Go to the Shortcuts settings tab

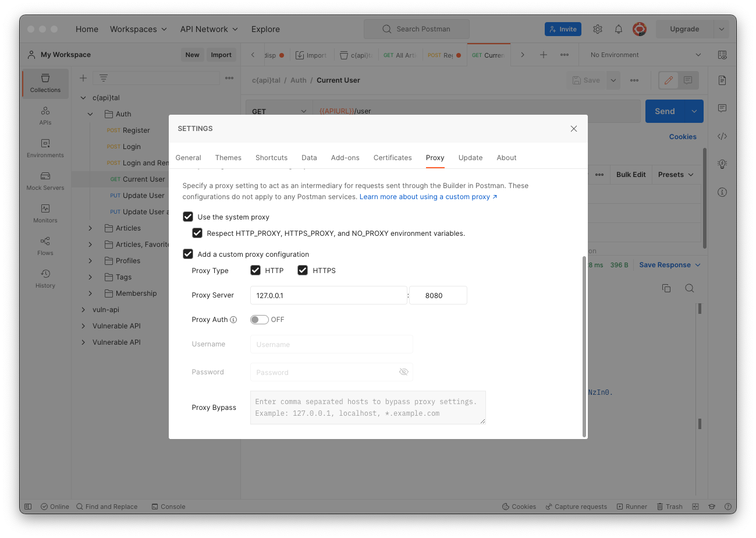pyautogui.click(x=271, y=158)
